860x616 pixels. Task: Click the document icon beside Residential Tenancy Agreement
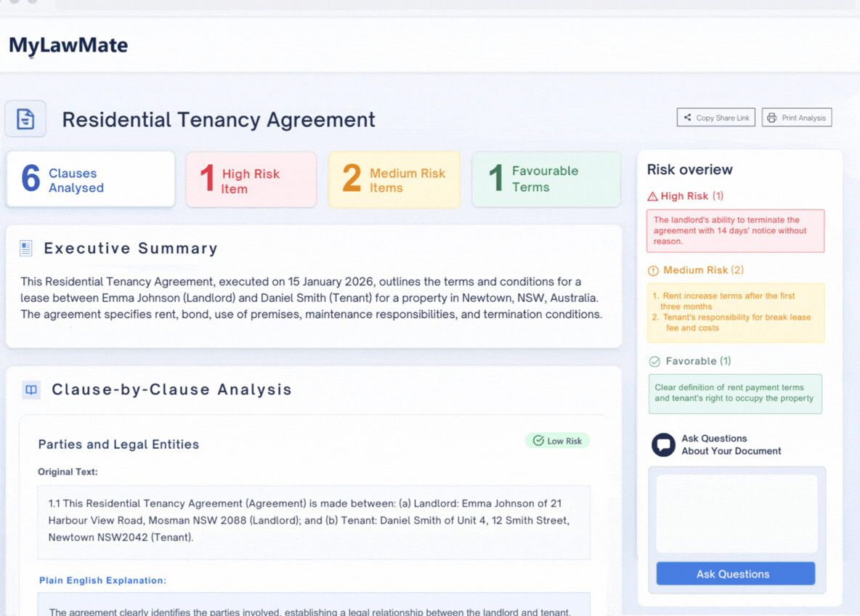[25, 119]
